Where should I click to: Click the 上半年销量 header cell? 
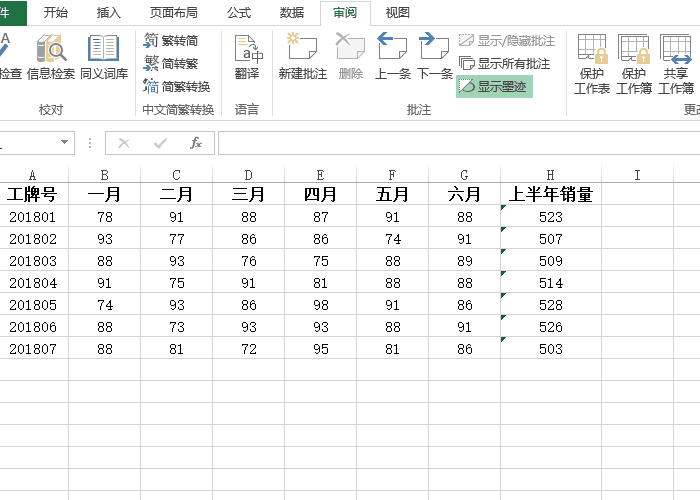tap(551, 194)
